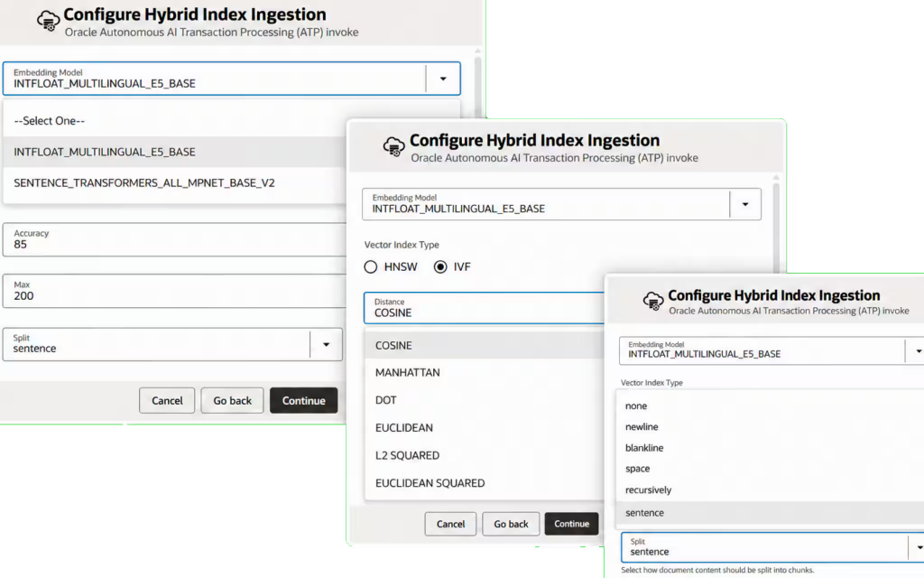Image resolution: width=924 pixels, height=578 pixels.
Task: Click Continue in the middle dialog
Action: pyautogui.click(x=571, y=525)
